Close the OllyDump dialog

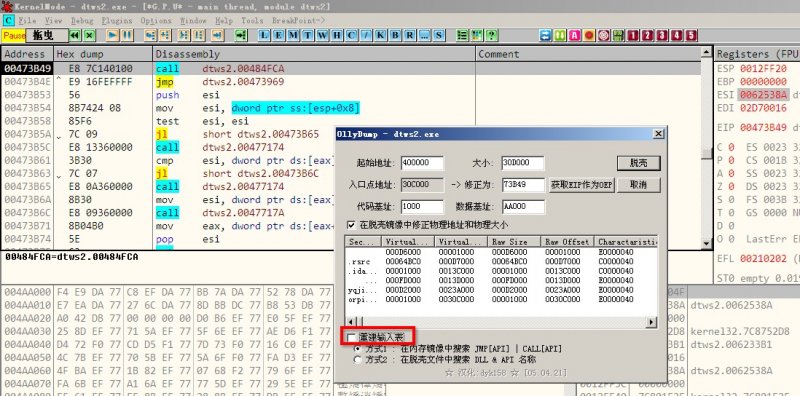click(659, 134)
